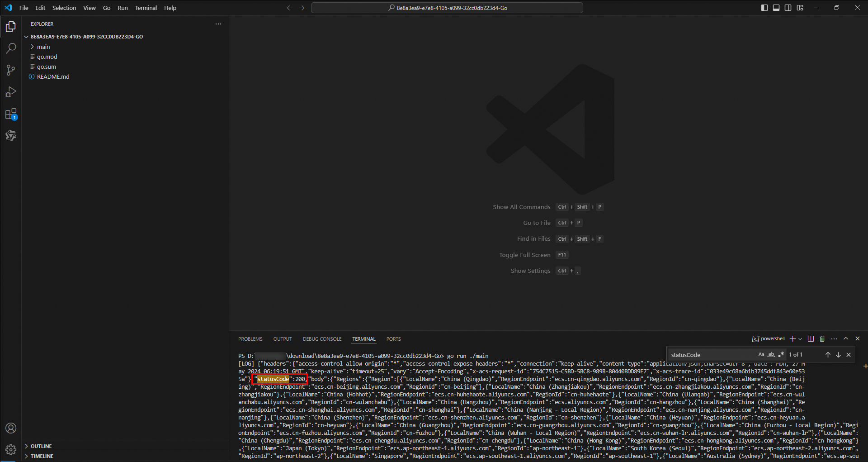Image resolution: width=868 pixels, height=462 pixels.
Task: Click the Show All Commands label
Action: point(522,207)
